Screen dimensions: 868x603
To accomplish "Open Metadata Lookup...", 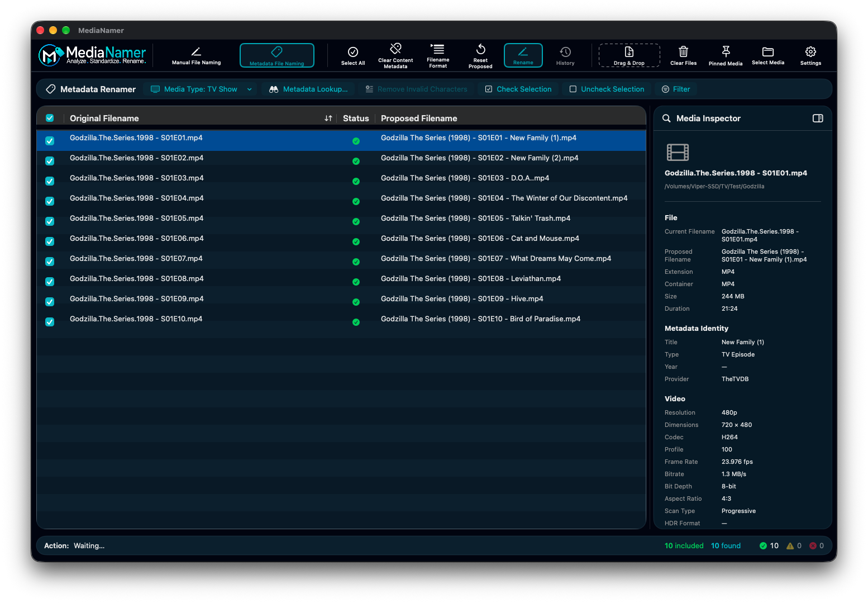I will [308, 89].
